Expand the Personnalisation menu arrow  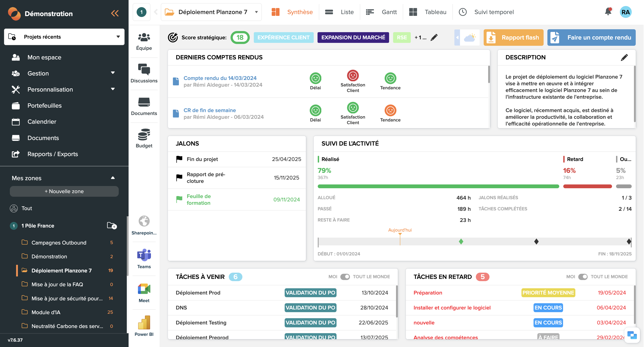coord(113,89)
